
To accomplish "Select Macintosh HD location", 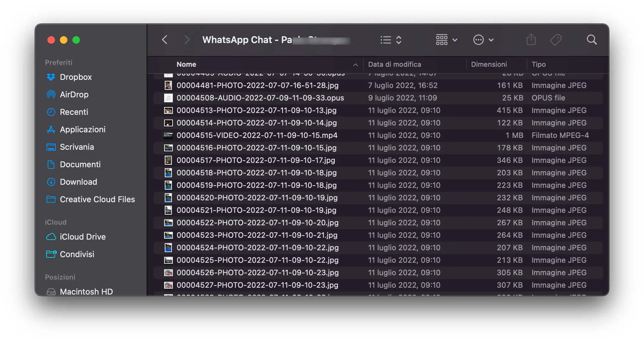I will (x=86, y=291).
